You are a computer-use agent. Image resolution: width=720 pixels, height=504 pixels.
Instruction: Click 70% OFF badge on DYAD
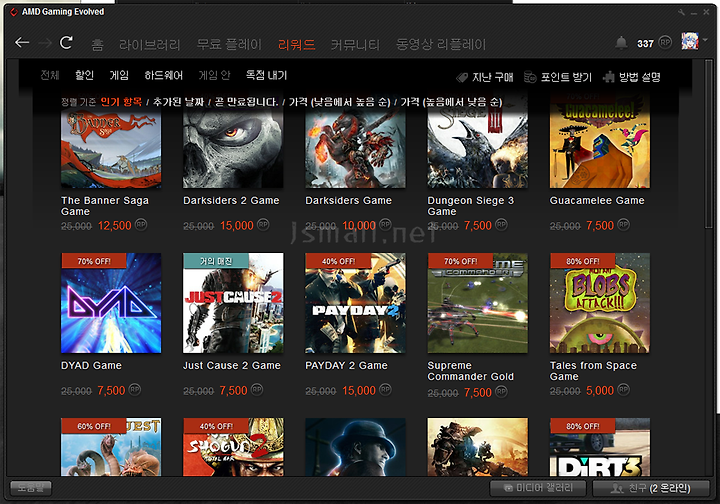[94, 261]
